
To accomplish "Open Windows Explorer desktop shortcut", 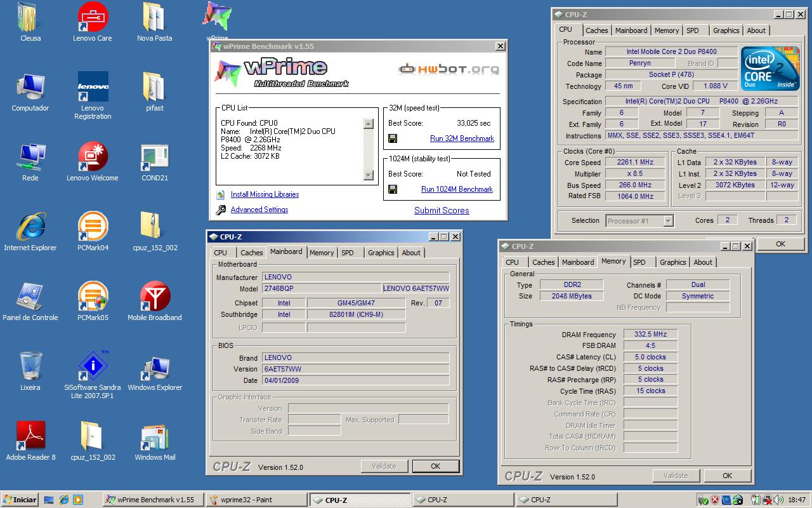I will (x=154, y=367).
